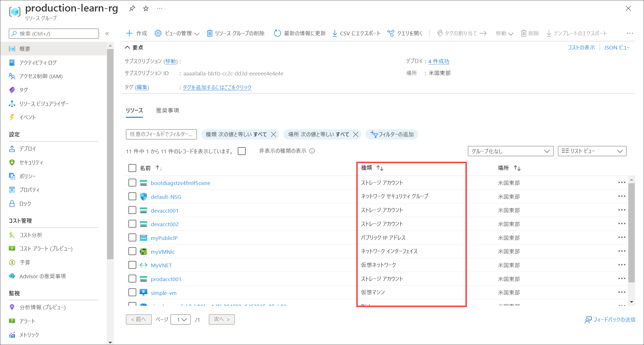Export with CSV にエクスポート icon
Image resolution: width=644 pixels, height=345 pixels.
pyautogui.click(x=335, y=33)
